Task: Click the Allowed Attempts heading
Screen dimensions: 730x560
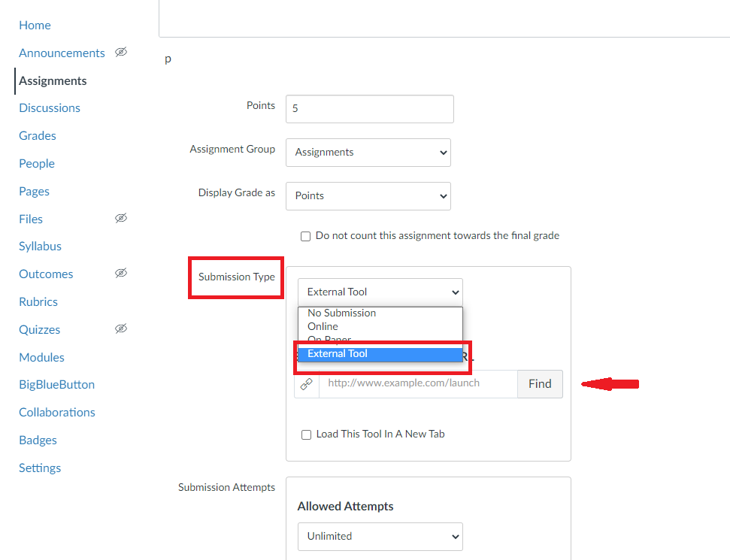Action: 345,507
